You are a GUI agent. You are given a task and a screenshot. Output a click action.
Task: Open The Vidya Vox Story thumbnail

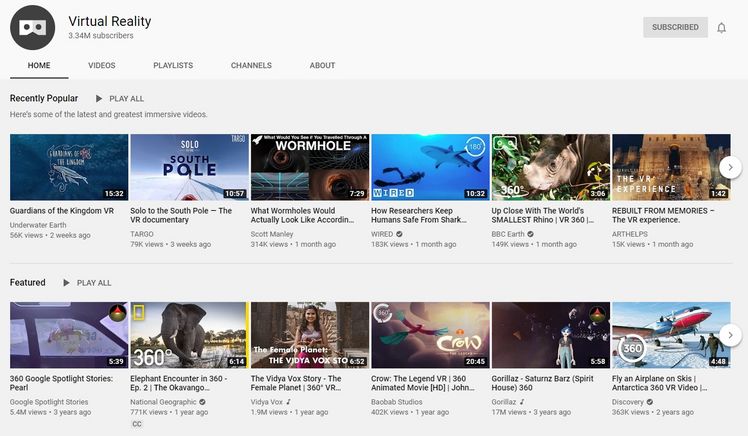pos(310,335)
